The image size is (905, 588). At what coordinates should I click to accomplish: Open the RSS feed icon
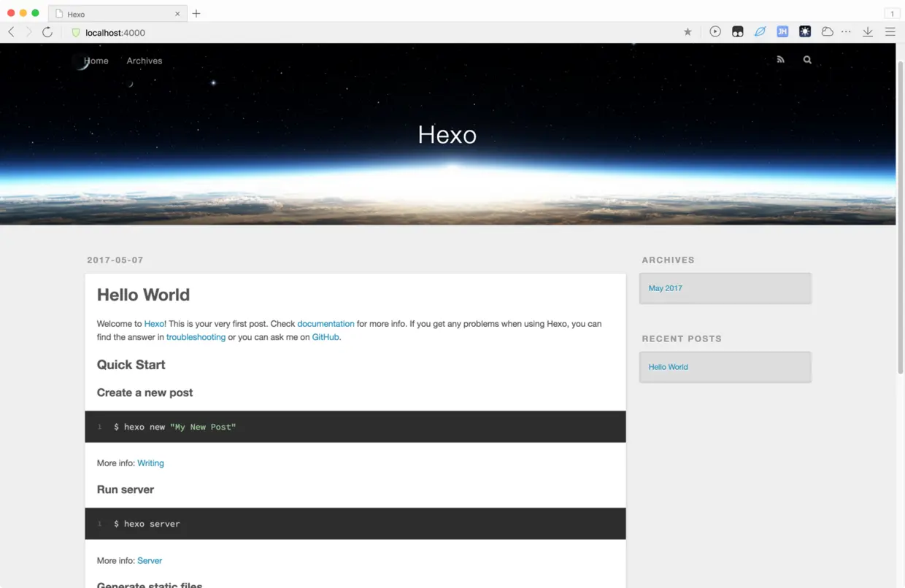point(781,60)
